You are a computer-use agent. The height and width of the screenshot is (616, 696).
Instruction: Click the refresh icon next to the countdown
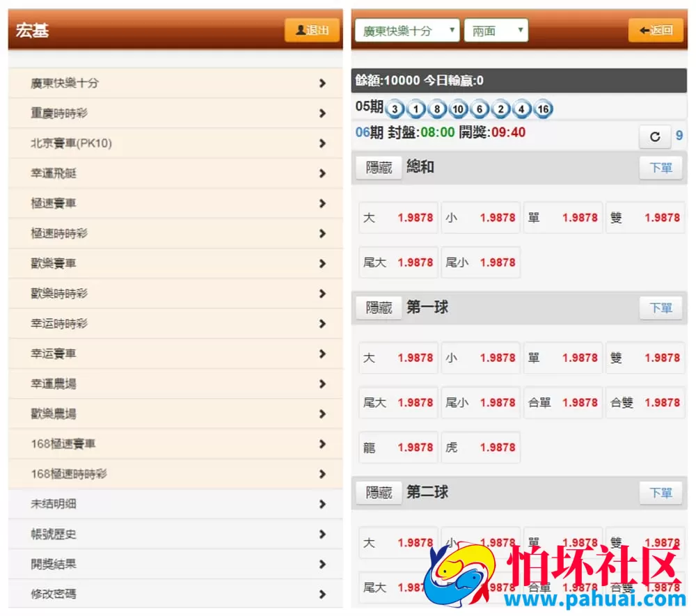tap(654, 137)
